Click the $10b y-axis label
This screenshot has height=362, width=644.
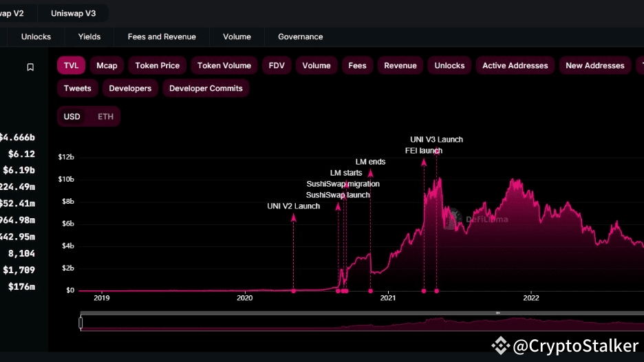click(66, 179)
